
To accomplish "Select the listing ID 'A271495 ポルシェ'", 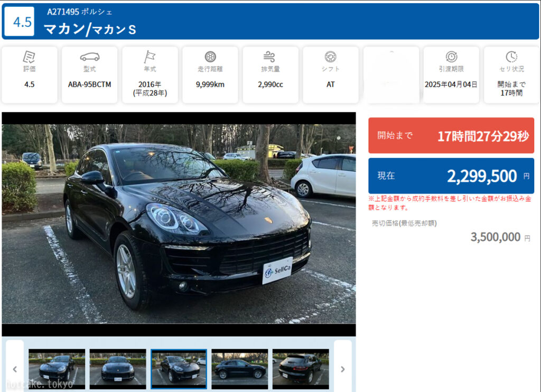I will (80, 12).
